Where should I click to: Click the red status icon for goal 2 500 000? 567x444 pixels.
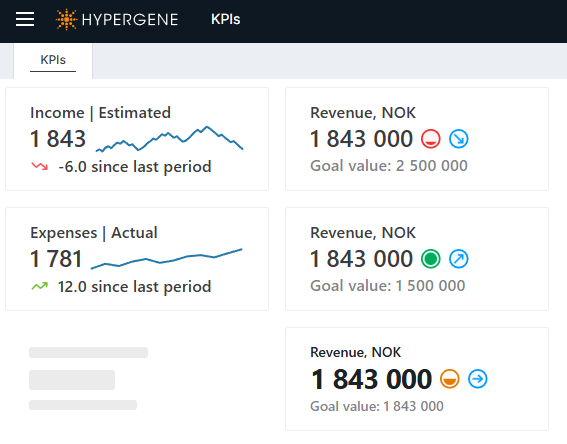point(431,139)
